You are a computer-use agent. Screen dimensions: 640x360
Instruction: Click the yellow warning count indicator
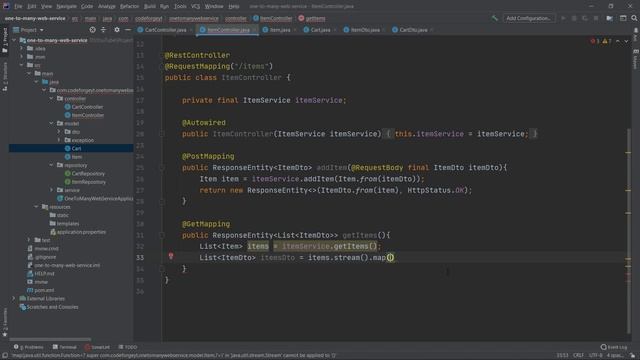607,41
